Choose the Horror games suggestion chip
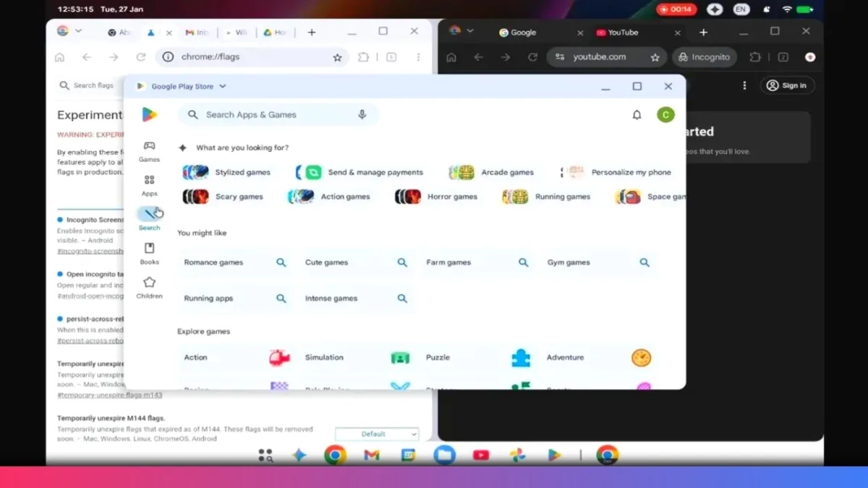The image size is (868, 488). (436, 197)
